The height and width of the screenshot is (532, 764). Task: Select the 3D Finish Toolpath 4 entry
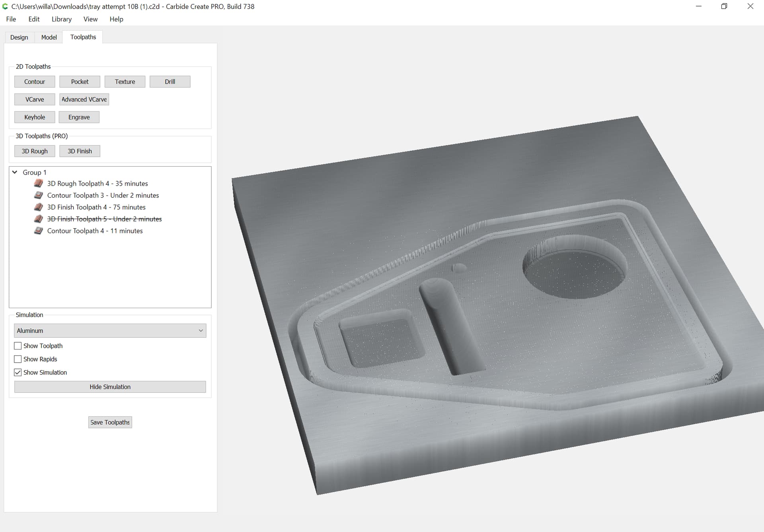(96, 207)
